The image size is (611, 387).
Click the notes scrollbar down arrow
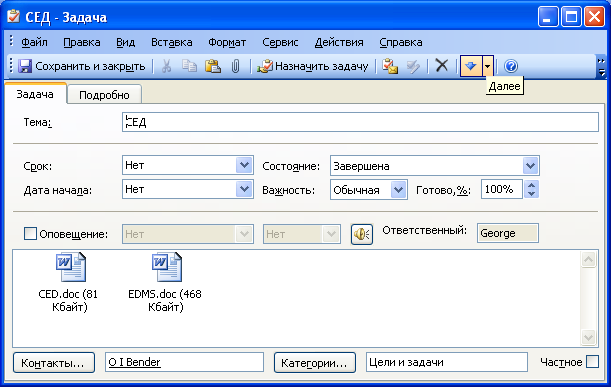tap(588, 337)
